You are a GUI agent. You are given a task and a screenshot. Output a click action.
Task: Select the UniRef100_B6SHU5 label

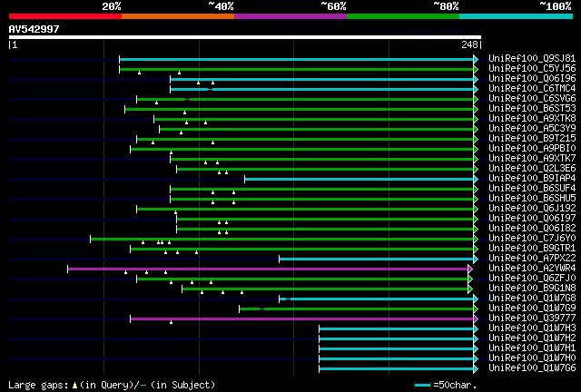(x=532, y=199)
